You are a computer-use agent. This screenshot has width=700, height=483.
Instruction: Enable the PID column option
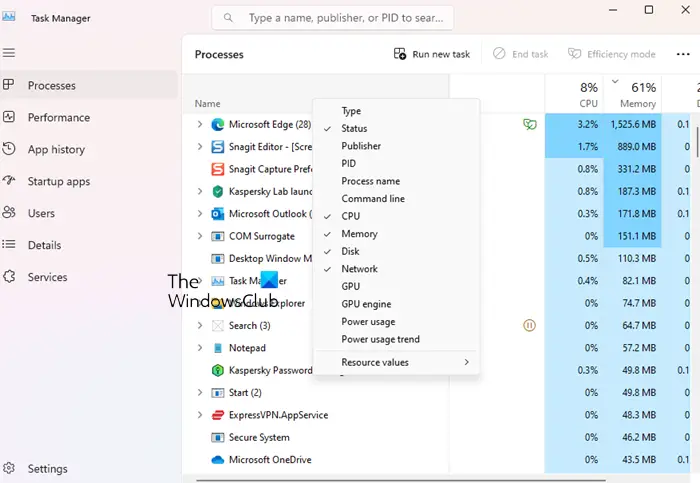[397, 163]
